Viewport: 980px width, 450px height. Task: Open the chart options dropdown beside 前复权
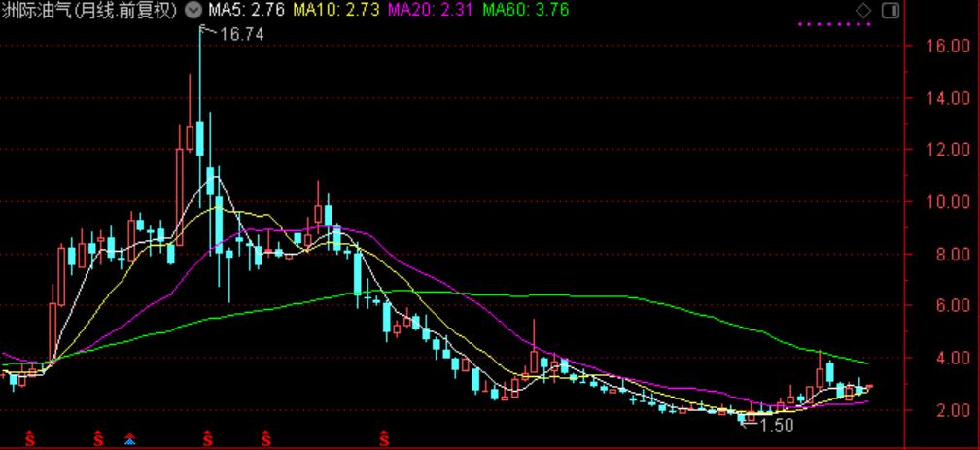point(193,10)
